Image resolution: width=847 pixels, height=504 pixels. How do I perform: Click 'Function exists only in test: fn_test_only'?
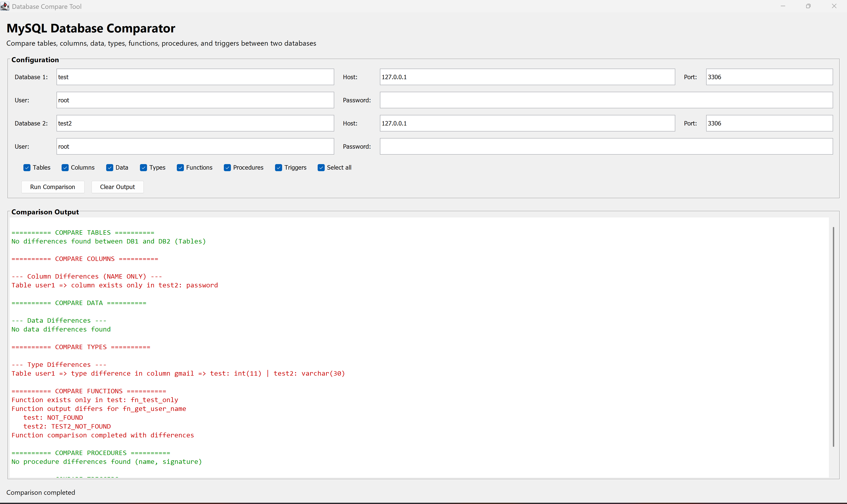pyautogui.click(x=95, y=400)
